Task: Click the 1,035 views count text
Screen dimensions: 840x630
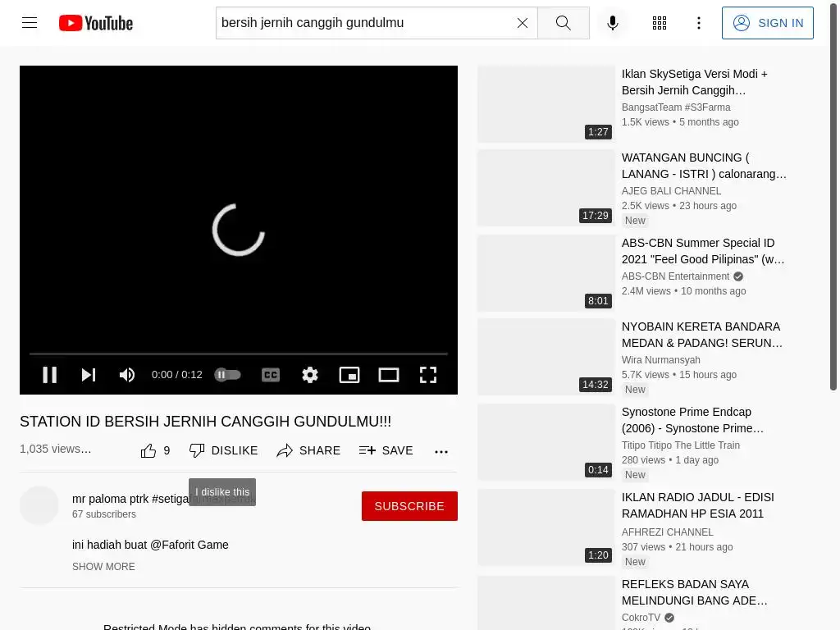Action: point(55,449)
